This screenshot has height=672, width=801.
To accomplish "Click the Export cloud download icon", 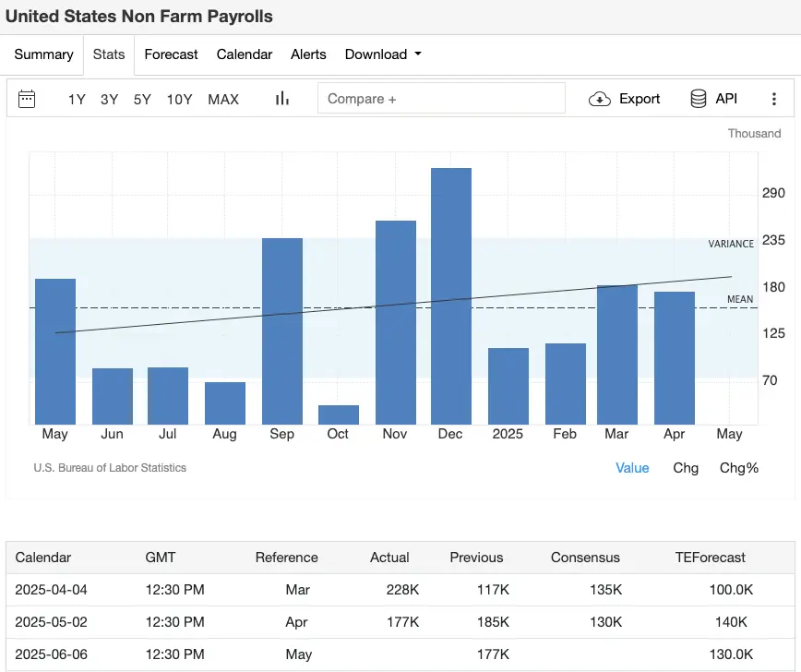I will pyautogui.click(x=600, y=99).
